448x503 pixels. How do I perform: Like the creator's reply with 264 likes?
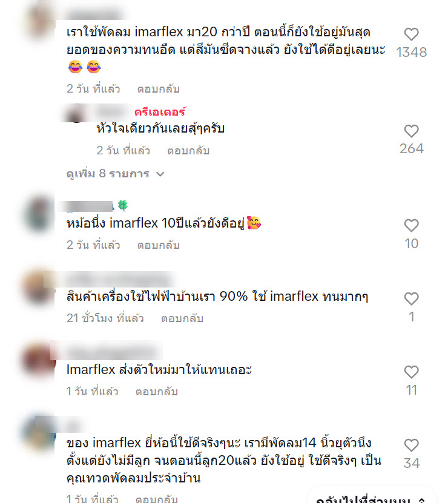[411, 131]
